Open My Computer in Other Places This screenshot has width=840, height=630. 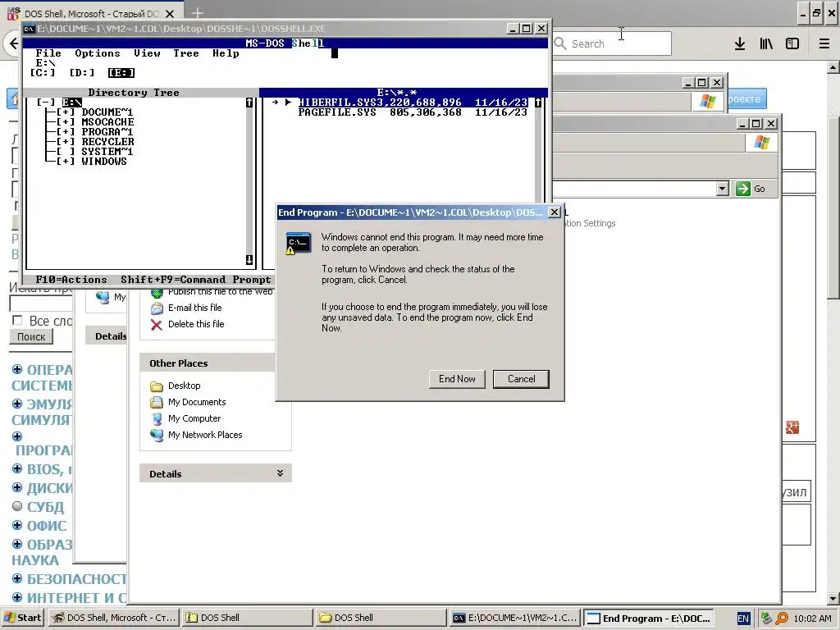[194, 418]
